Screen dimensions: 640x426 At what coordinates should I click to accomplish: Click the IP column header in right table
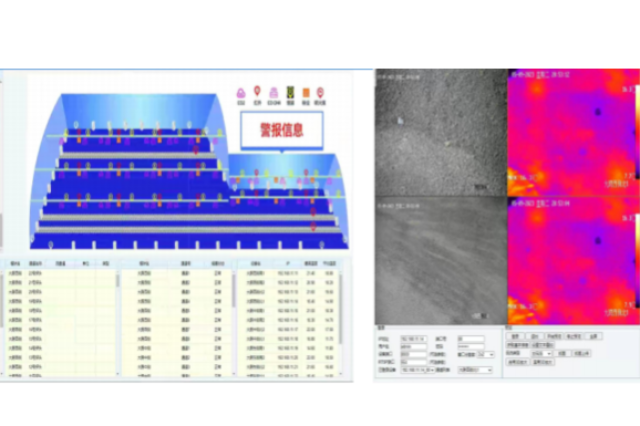coord(289,265)
